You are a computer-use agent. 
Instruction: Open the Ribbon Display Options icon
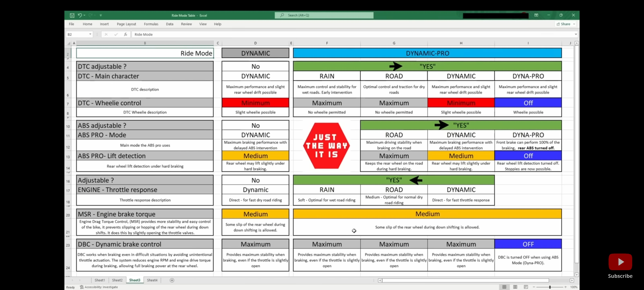(536, 15)
